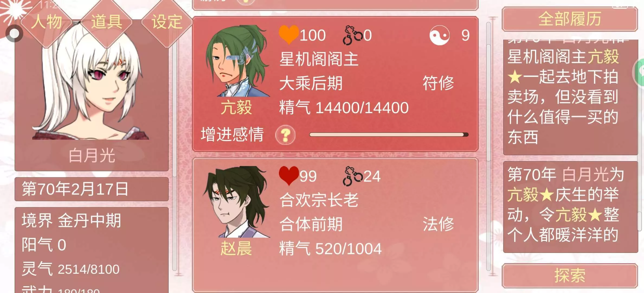
Task: Tap the floating circle button at top-left
Action: (14, 33)
